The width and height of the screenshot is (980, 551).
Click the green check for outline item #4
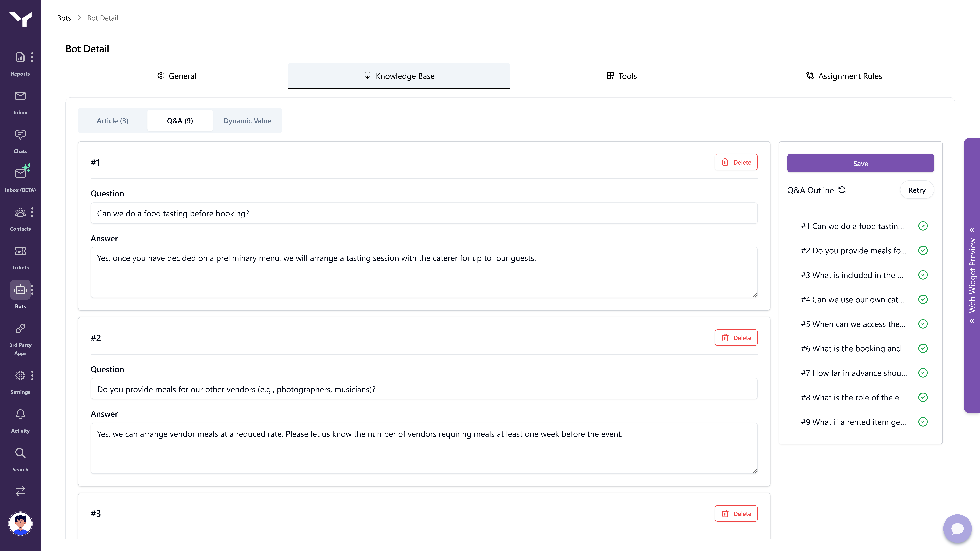point(923,300)
